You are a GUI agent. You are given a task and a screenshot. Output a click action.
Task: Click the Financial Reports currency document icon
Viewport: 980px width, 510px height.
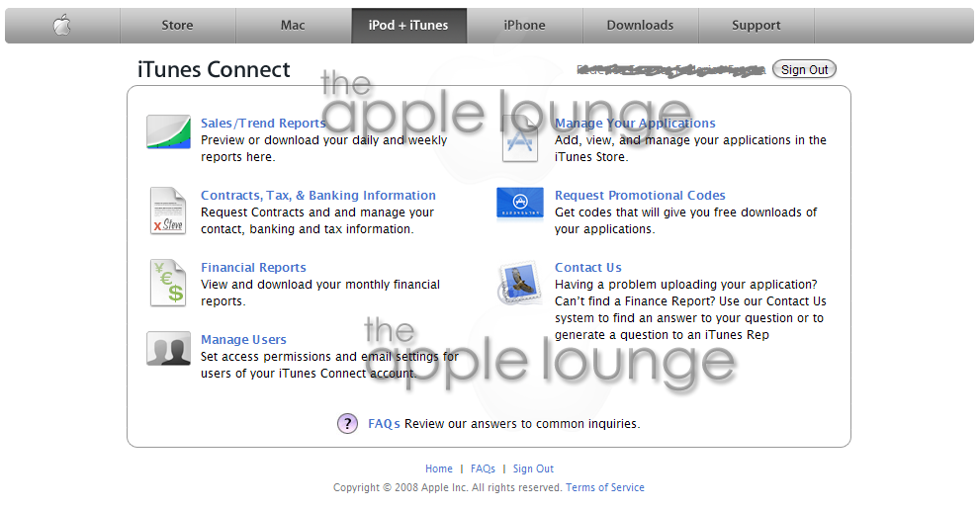click(x=168, y=283)
